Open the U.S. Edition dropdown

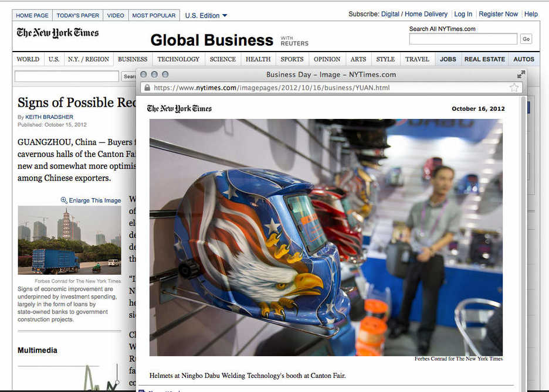point(206,16)
